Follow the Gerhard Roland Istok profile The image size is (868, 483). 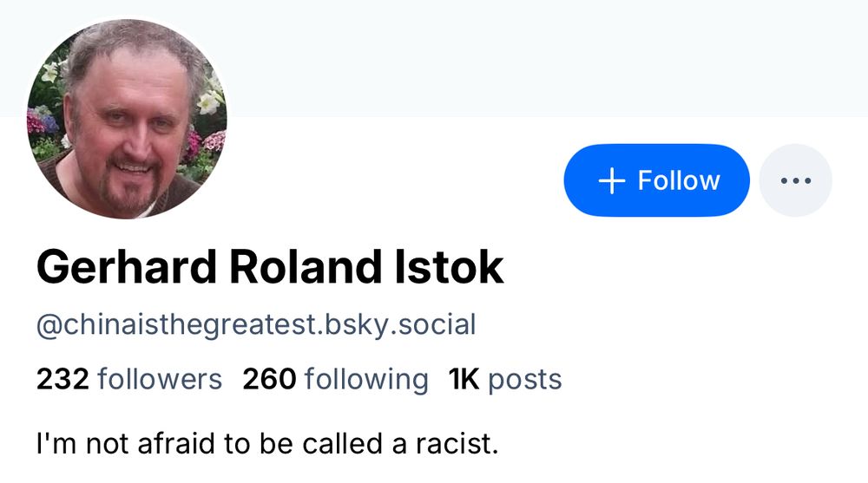[656, 180]
